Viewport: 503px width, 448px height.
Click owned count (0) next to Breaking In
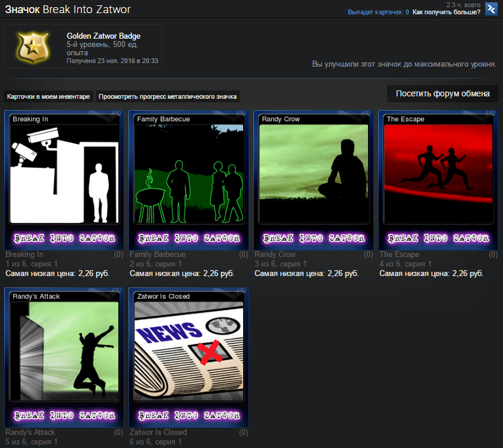click(x=119, y=255)
